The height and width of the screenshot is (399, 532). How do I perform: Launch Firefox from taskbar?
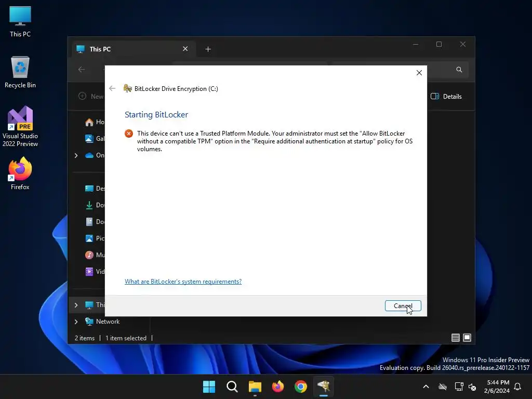coord(278,387)
